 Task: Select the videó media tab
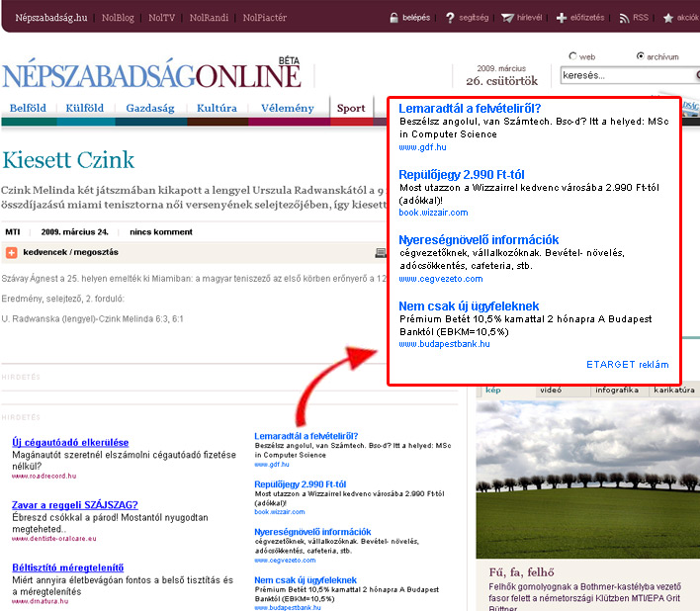[550, 391]
